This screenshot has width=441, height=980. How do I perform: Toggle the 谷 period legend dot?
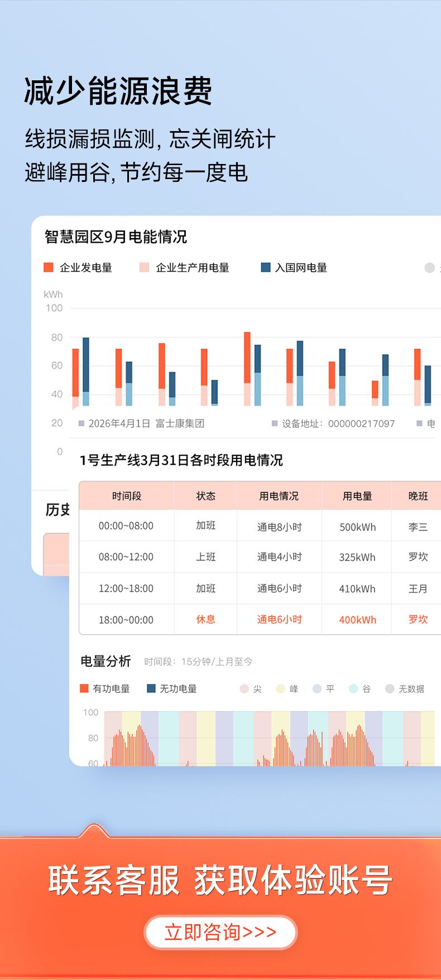pos(353,689)
